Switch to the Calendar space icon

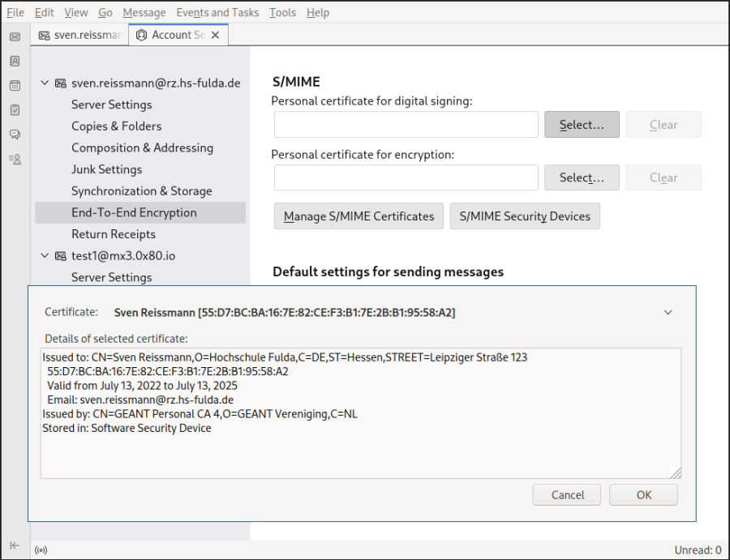15,85
